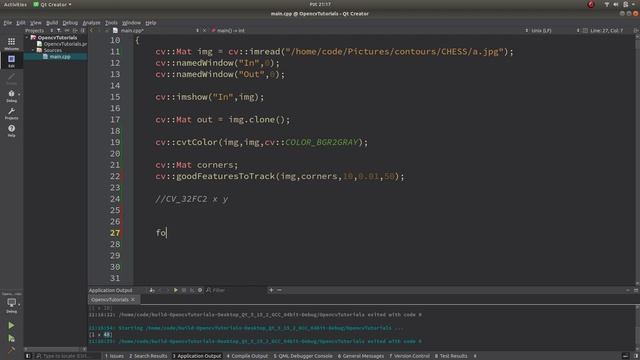
Task: Open the Analyze menu
Action: pos(91,23)
